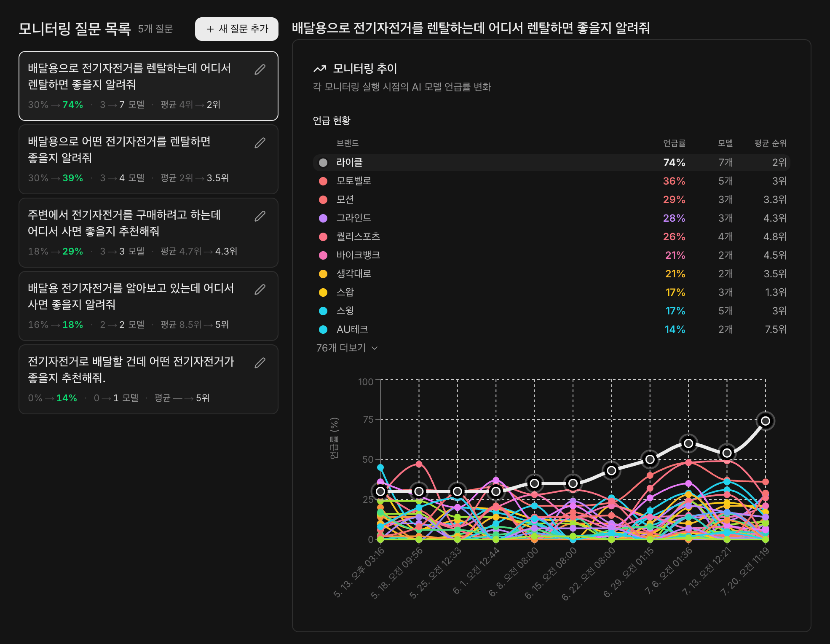Select the 생각대로 brand row
Screen dimensions: 830x644
point(551,274)
